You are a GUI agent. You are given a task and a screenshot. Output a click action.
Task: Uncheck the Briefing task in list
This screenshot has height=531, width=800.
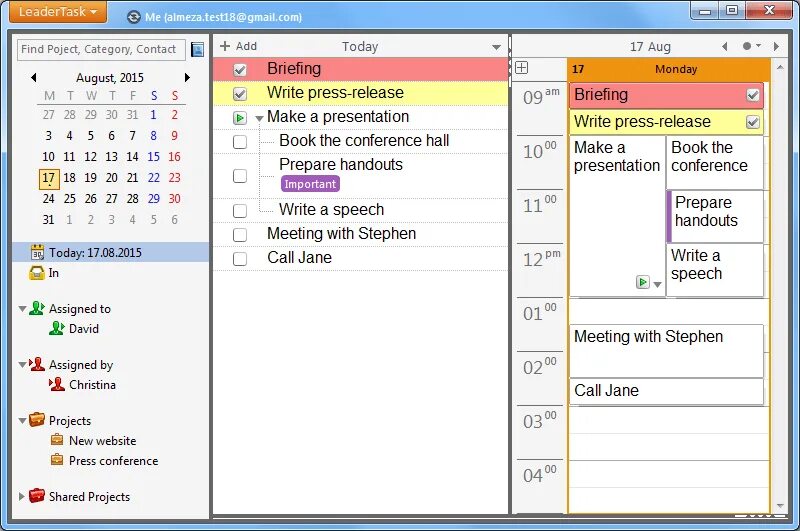(x=240, y=70)
